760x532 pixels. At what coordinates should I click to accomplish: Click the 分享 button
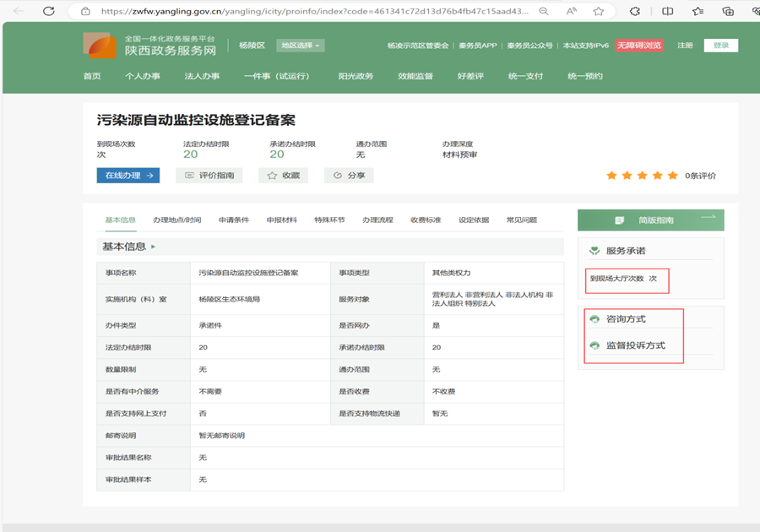pyautogui.click(x=349, y=176)
